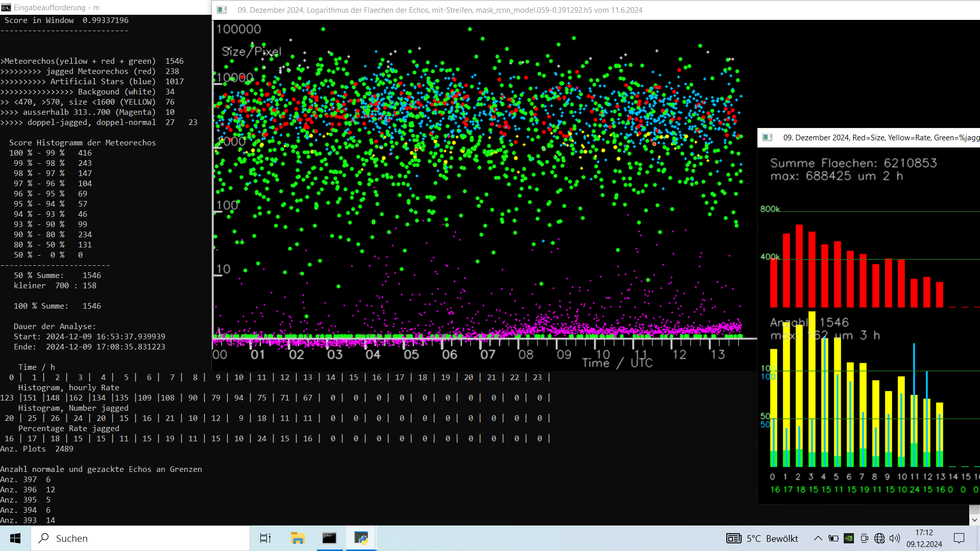The width and height of the screenshot is (980, 551).
Task: Click the 'kleiner 700 : 158' line
Action: (x=55, y=286)
